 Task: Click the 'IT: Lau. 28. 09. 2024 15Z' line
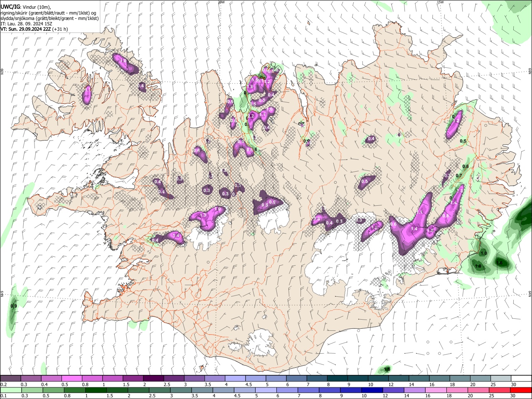tap(27, 24)
